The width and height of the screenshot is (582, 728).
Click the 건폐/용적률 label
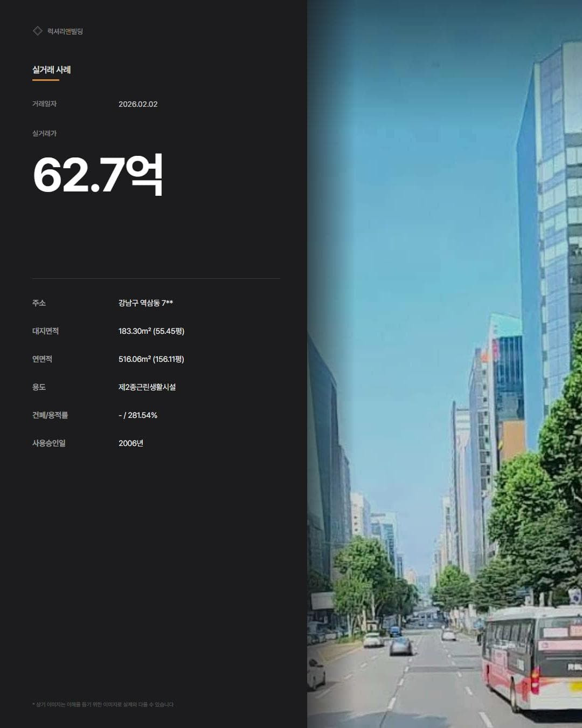click(50, 415)
